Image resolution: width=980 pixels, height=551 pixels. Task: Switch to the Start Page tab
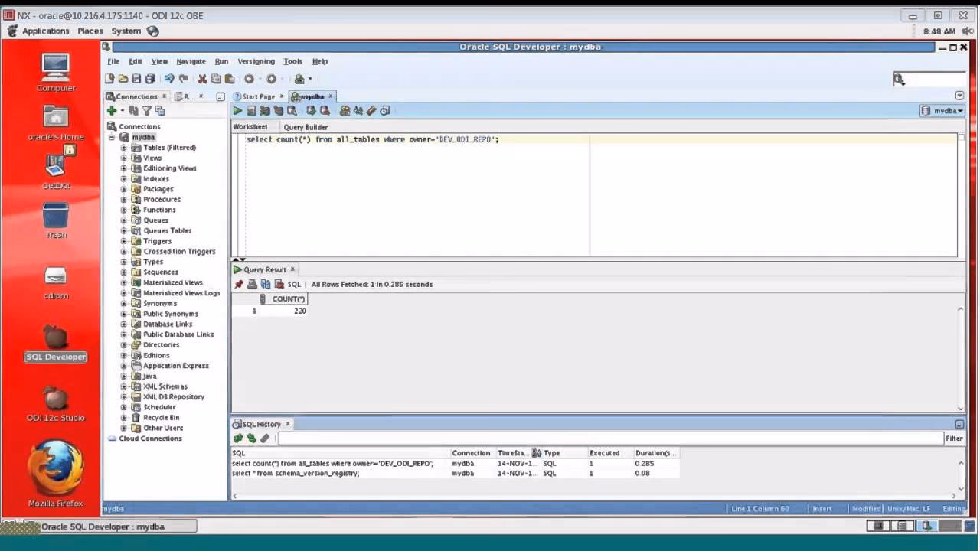coord(257,96)
